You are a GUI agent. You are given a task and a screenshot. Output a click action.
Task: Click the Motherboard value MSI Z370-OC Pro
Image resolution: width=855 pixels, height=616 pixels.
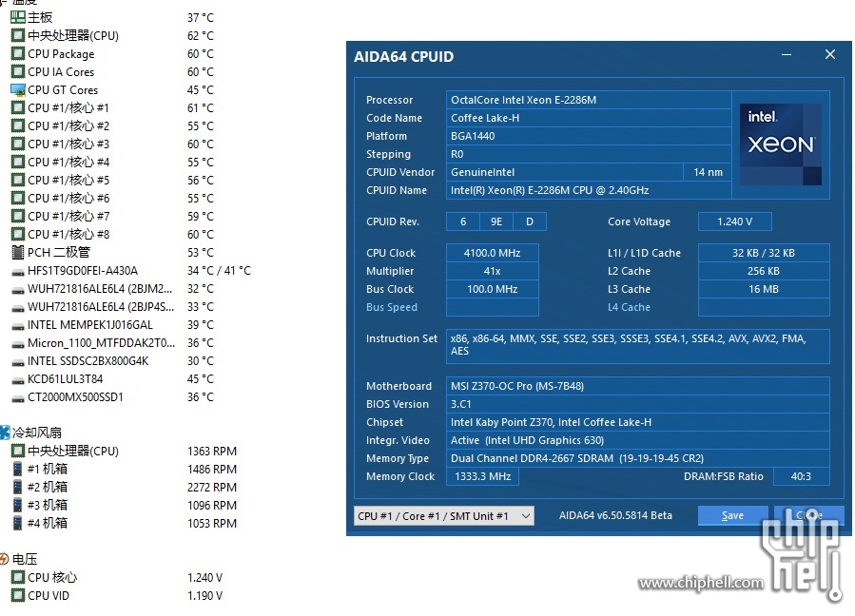click(637, 386)
